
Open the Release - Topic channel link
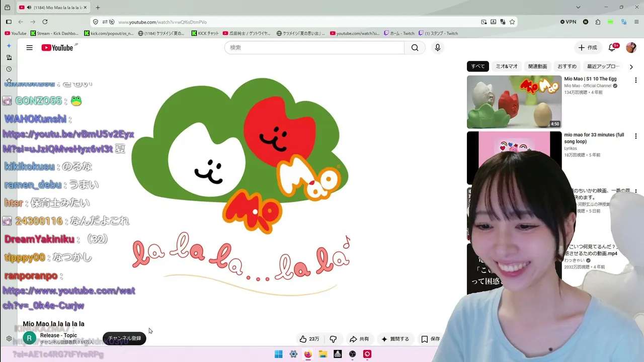(x=58, y=335)
